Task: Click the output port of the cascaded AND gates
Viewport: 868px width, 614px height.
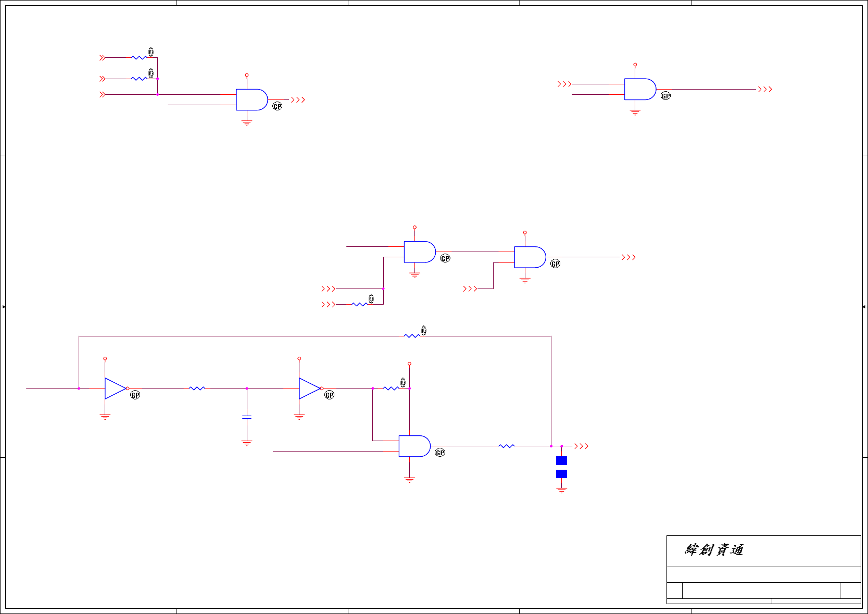Action: [628, 257]
